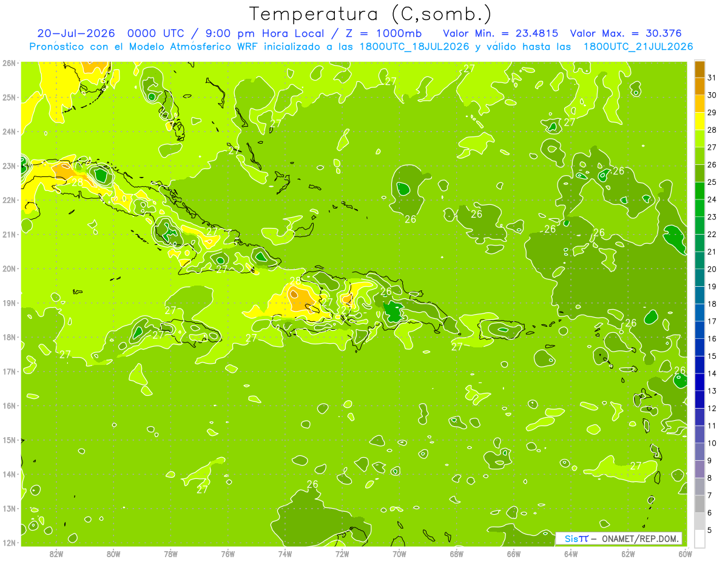Click the "Z = 1000mb" level text

pyautogui.click(x=383, y=33)
